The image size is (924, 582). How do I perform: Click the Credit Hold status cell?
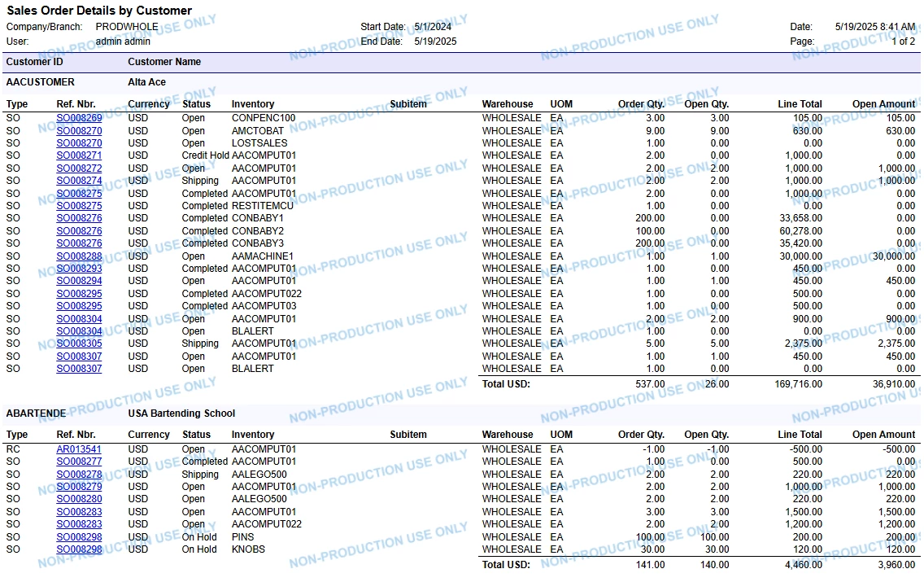[x=205, y=155]
